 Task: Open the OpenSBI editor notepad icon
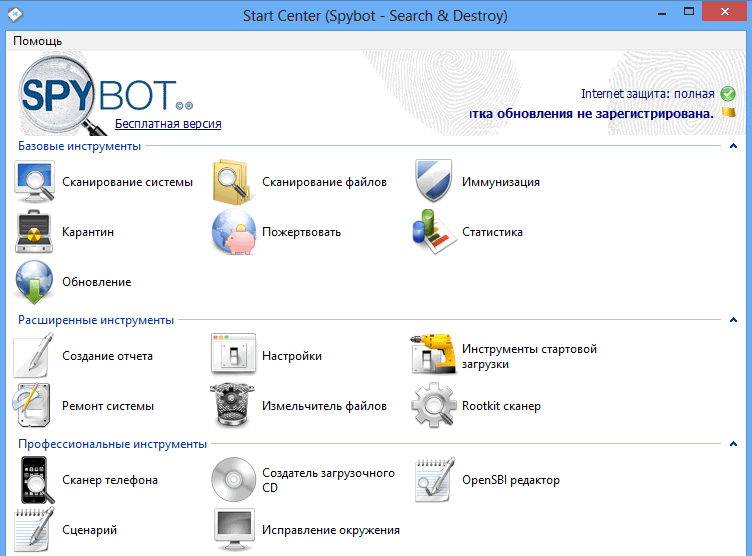435,480
